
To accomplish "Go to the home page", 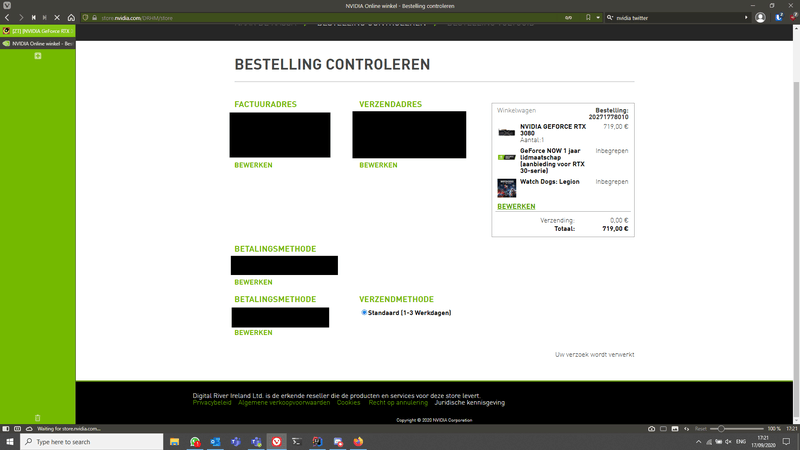I will pos(71,18).
